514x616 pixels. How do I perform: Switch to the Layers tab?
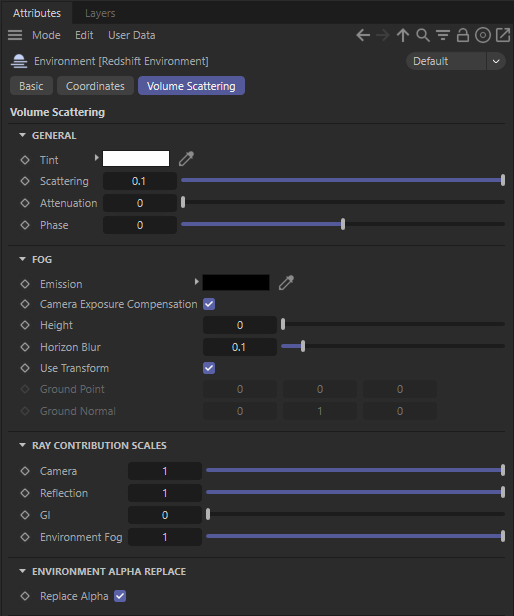tap(100, 13)
